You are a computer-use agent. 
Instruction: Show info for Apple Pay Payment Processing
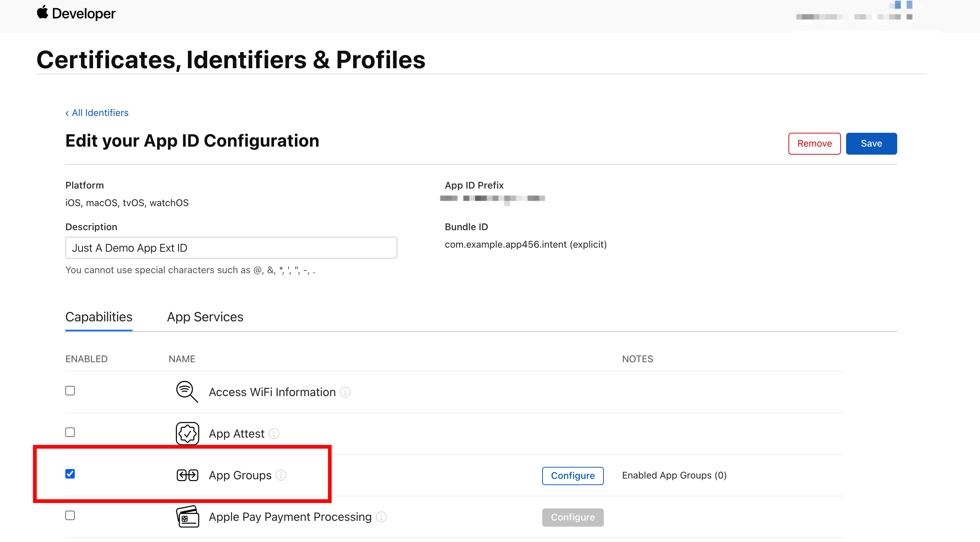[381, 517]
